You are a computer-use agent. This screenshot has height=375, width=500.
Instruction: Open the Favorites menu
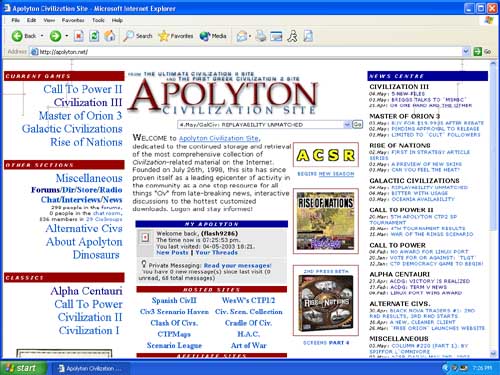click(x=73, y=20)
